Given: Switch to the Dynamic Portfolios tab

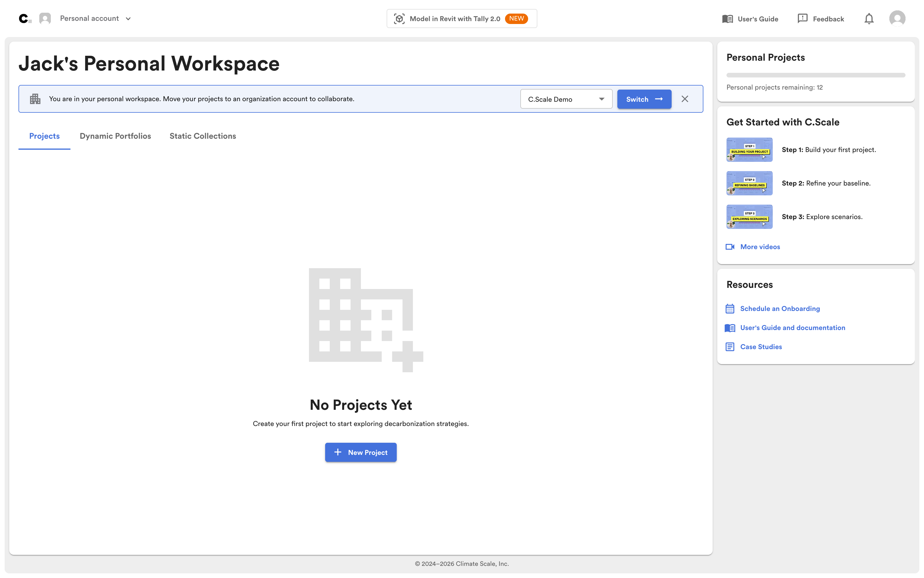Looking at the screenshot, I should pos(115,136).
